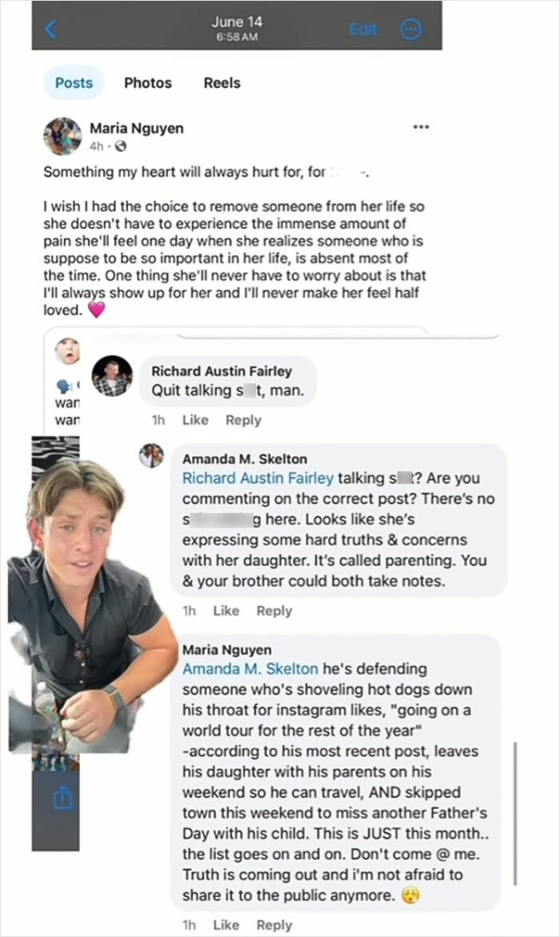Tap Edit in the top bar

coord(364,29)
